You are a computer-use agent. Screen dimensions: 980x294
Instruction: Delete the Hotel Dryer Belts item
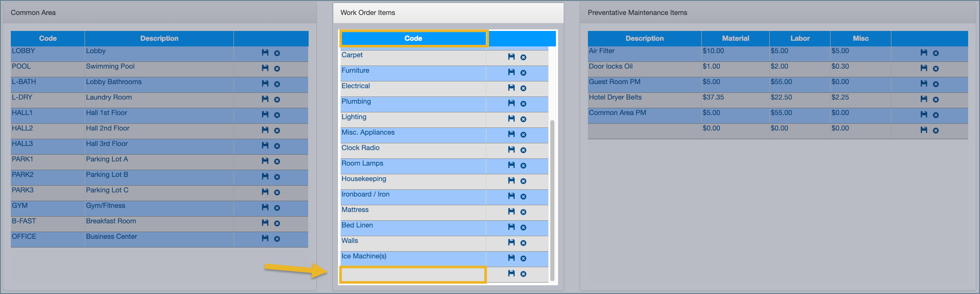point(936,100)
